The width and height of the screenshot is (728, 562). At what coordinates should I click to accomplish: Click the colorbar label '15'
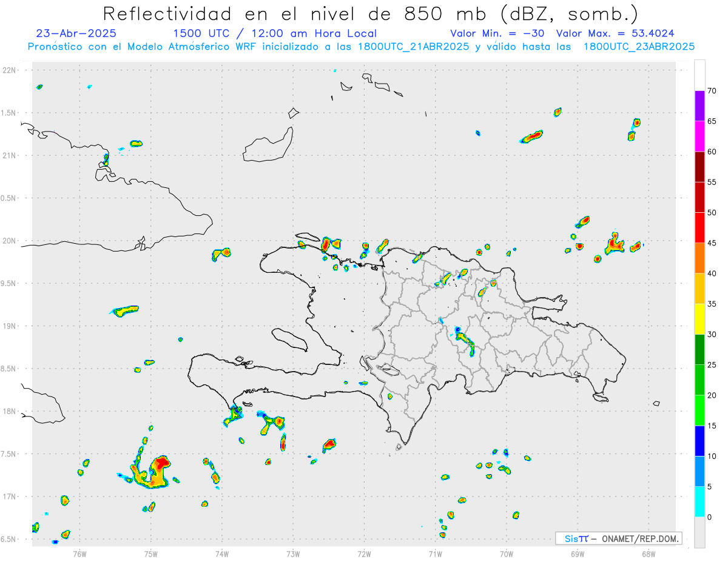coord(712,426)
